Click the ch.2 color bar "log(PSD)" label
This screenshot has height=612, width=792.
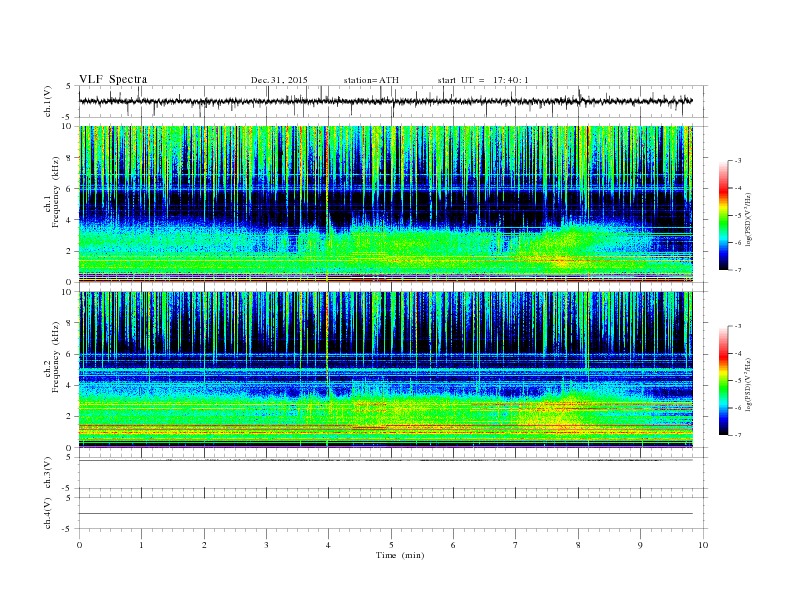[749, 385]
